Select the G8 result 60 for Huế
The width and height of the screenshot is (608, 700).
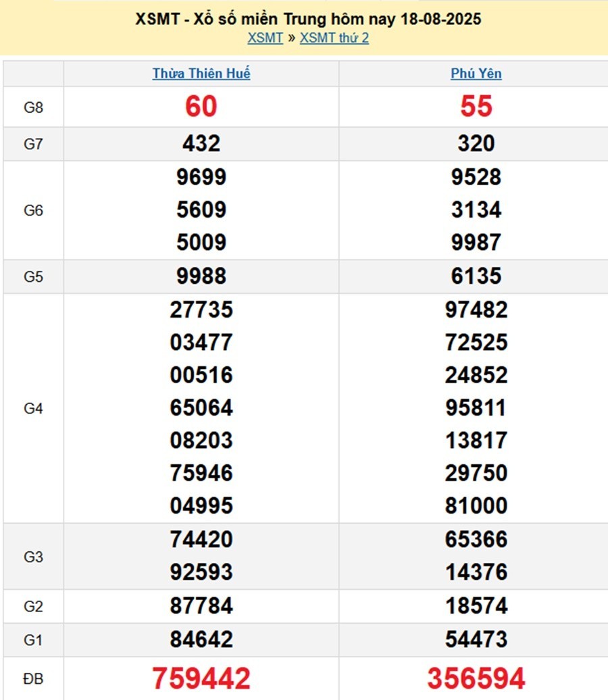tap(201, 107)
